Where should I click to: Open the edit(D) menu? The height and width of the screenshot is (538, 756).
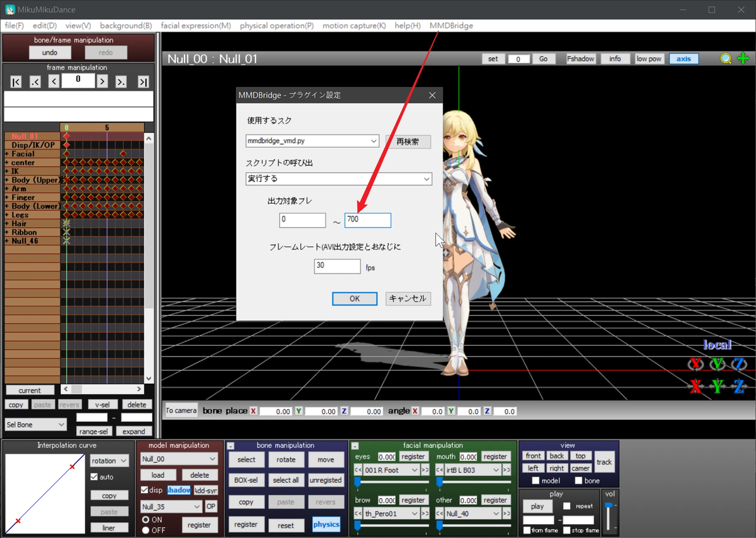(x=44, y=25)
